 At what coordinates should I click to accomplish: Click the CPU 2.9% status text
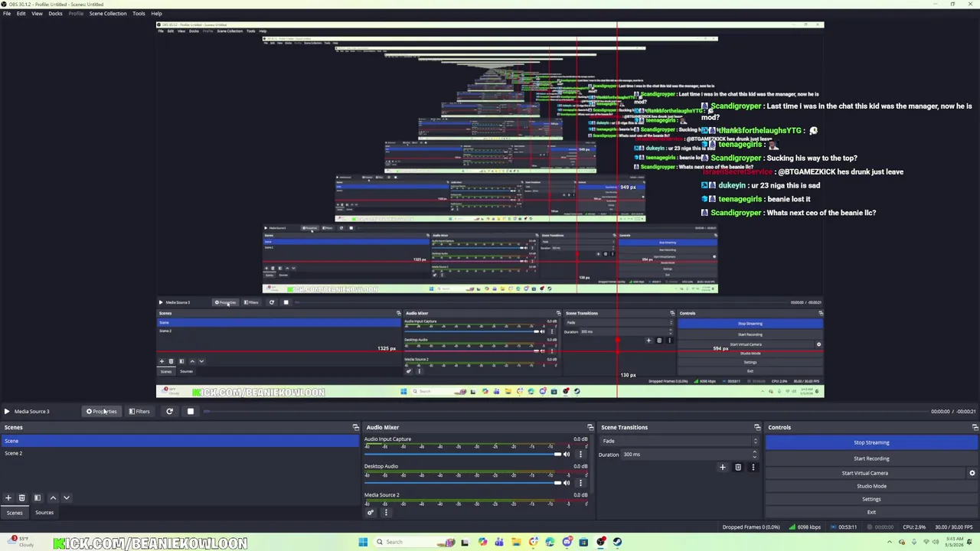pos(916,527)
